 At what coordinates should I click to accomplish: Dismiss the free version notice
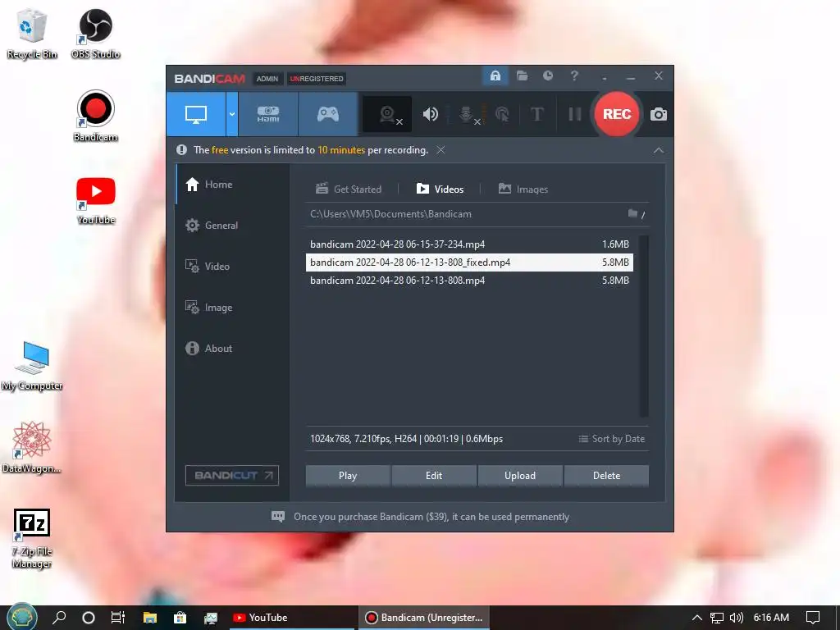coord(441,150)
